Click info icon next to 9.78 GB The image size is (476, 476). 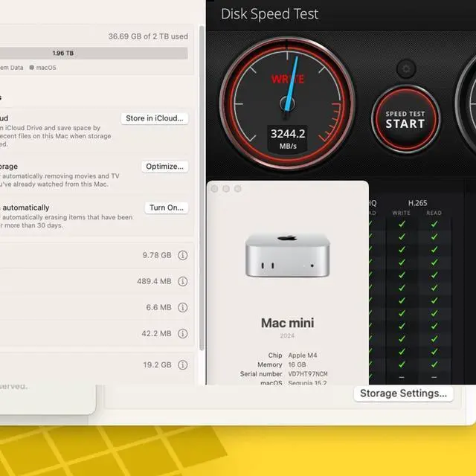(x=183, y=255)
